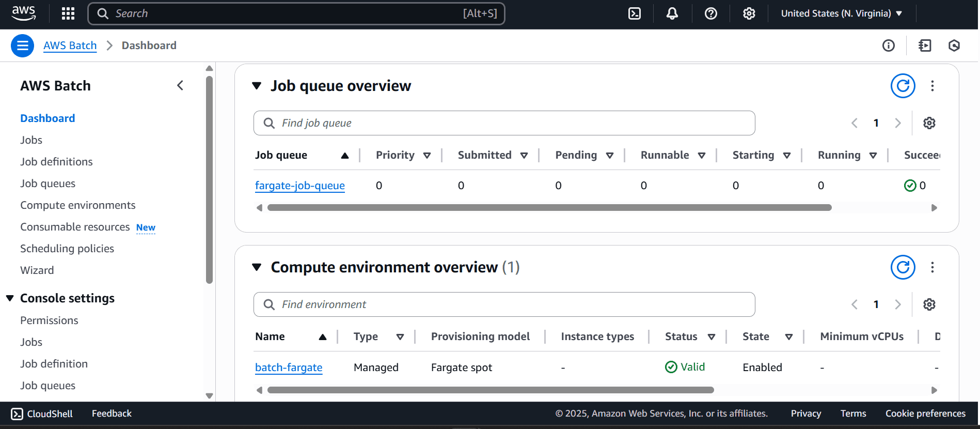Open the Privacy footer link

(x=805, y=413)
